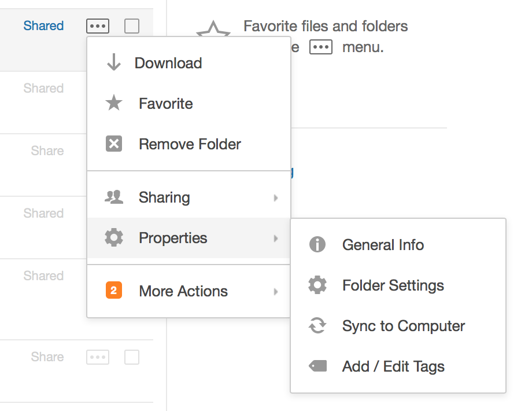Open the blue Shared link in top row
Image resolution: width=532 pixels, height=411 pixels.
click(x=43, y=26)
